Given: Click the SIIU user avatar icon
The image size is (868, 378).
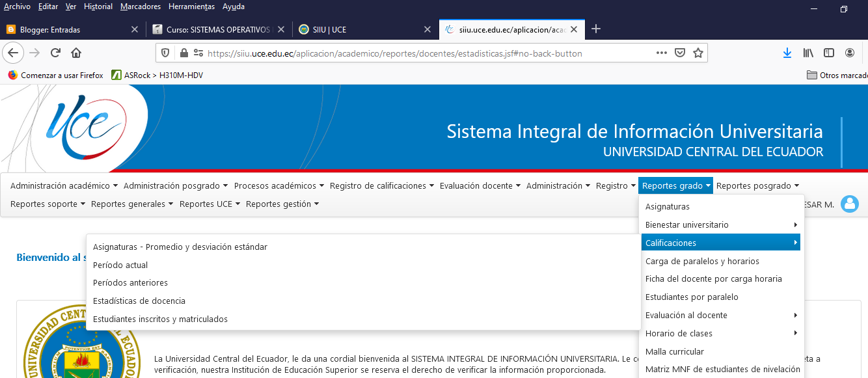Looking at the screenshot, I should pos(850,204).
